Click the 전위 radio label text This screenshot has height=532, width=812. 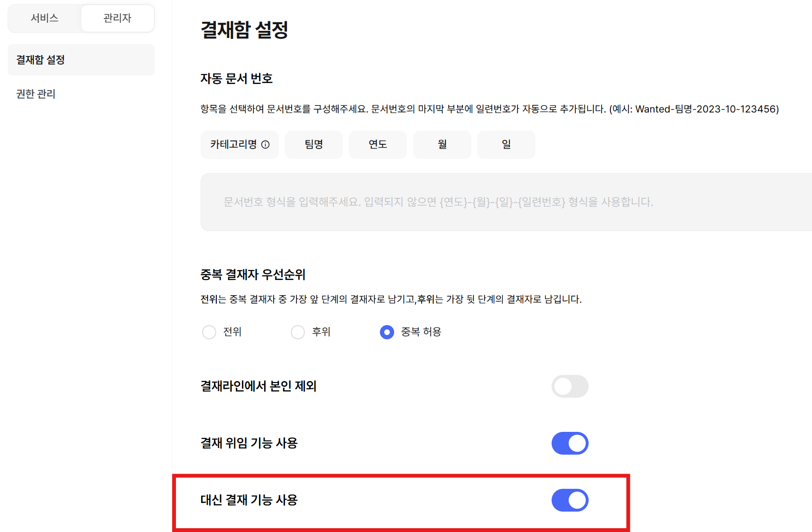click(x=232, y=332)
